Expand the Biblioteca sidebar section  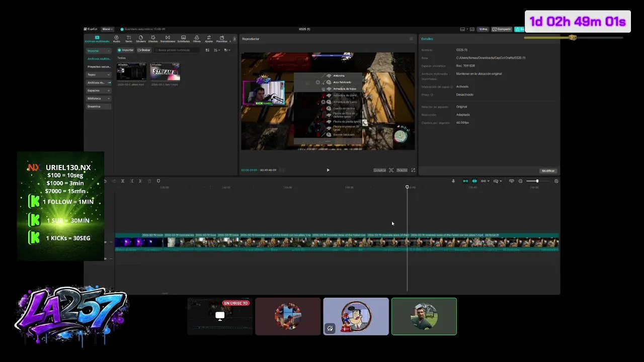point(98,99)
